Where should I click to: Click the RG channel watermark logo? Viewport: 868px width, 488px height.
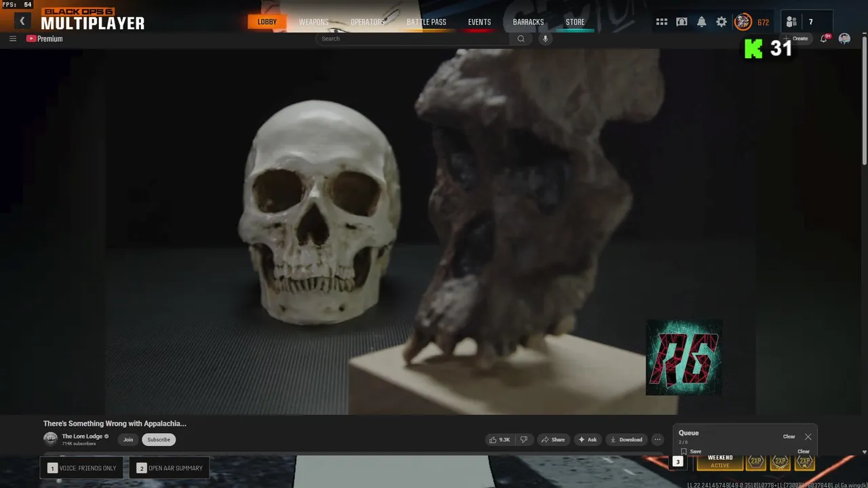[x=684, y=357]
